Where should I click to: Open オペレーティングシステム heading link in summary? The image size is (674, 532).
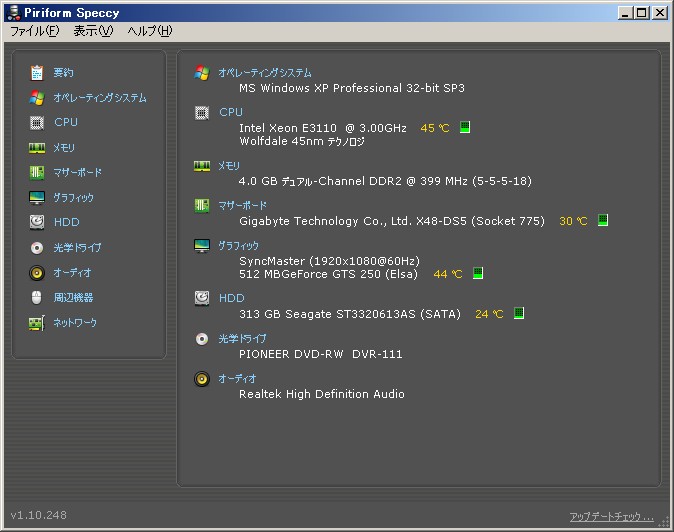coord(265,73)
